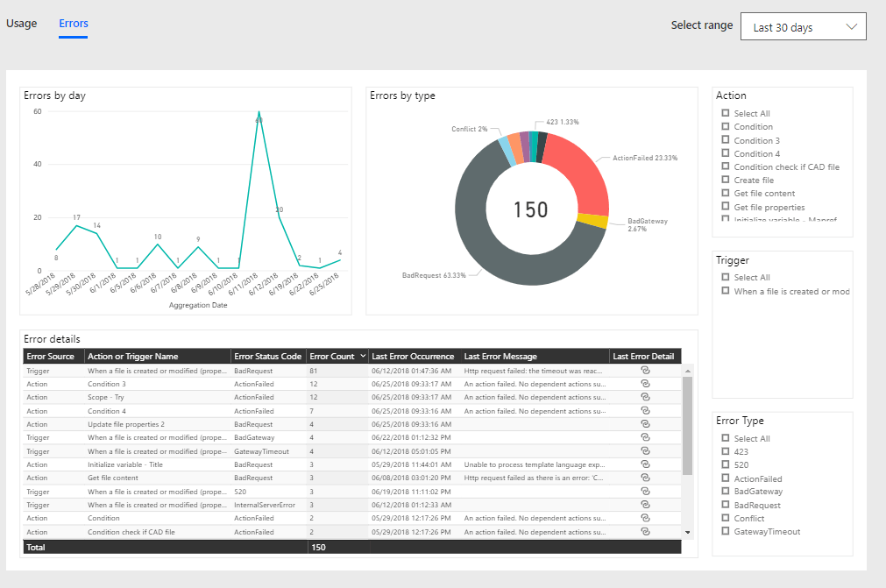The width and height of the screenshot is (886, 588).
Task: Filter by error type 423
Action: [726, 451]
